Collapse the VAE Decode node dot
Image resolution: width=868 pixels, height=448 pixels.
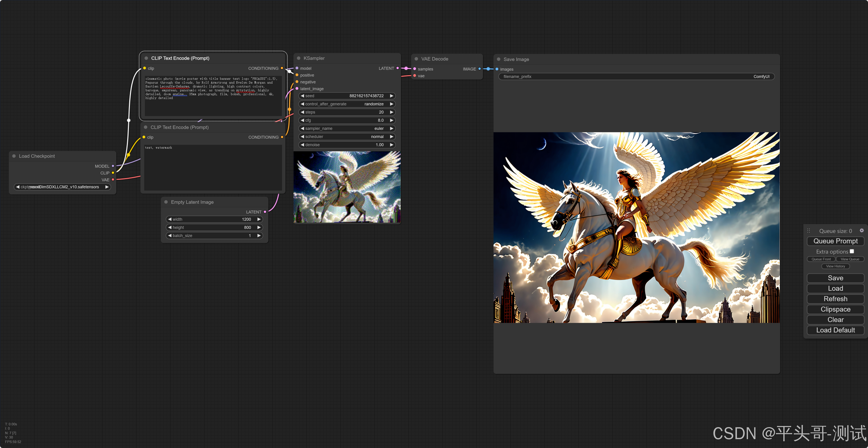(416, 59)
